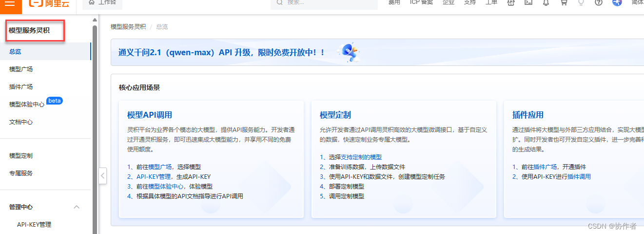The width and height of the screenshot is (644, 234).
Task: Open the shopping cart icon
Action: tap(564, 2)
